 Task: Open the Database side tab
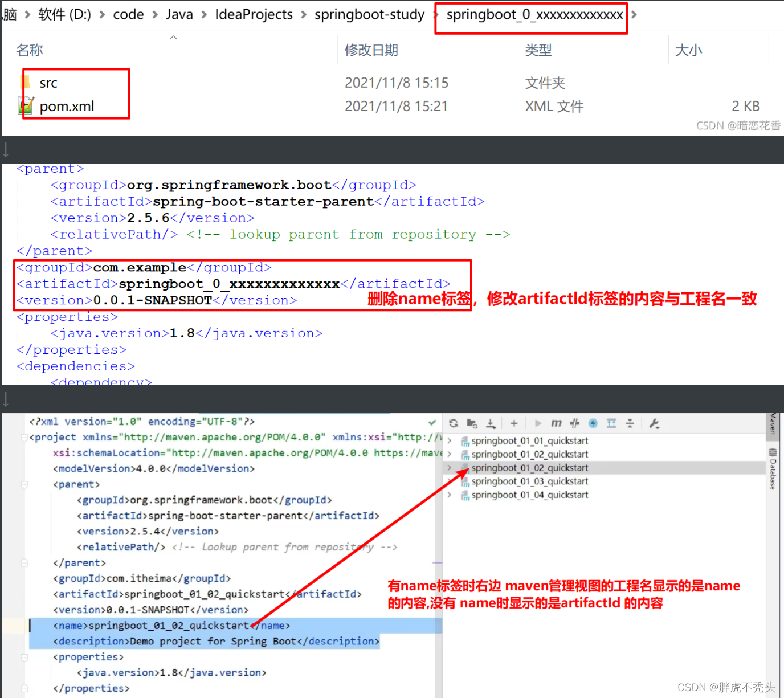773,469
